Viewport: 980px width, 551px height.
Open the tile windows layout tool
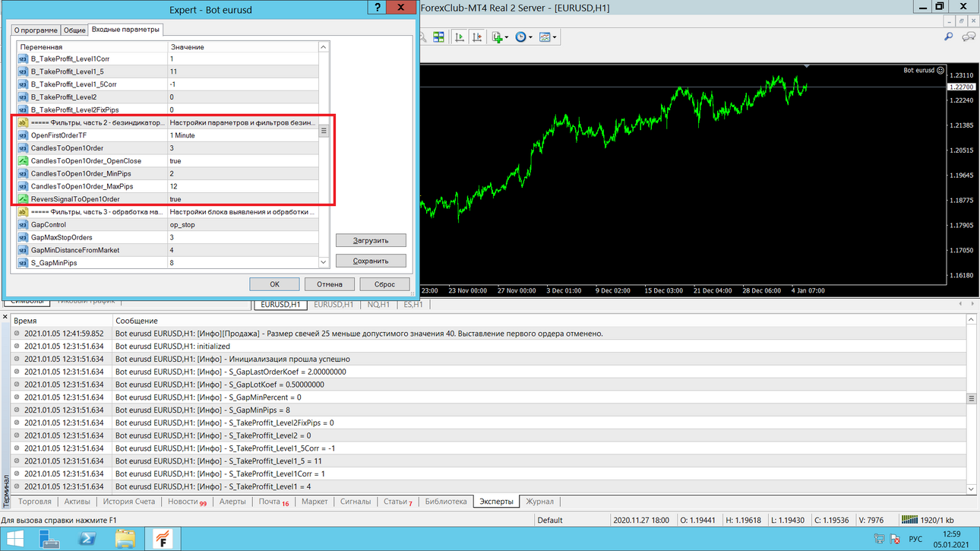438,36
